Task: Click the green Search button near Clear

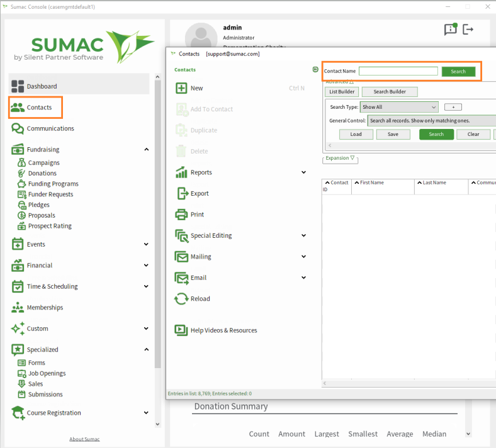Action: (x=436, y=135)
